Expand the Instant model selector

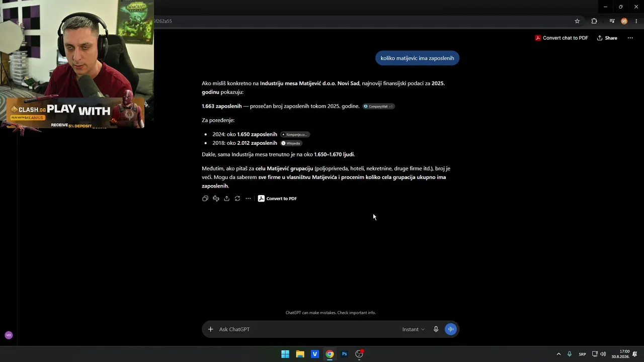click(413, 329)
